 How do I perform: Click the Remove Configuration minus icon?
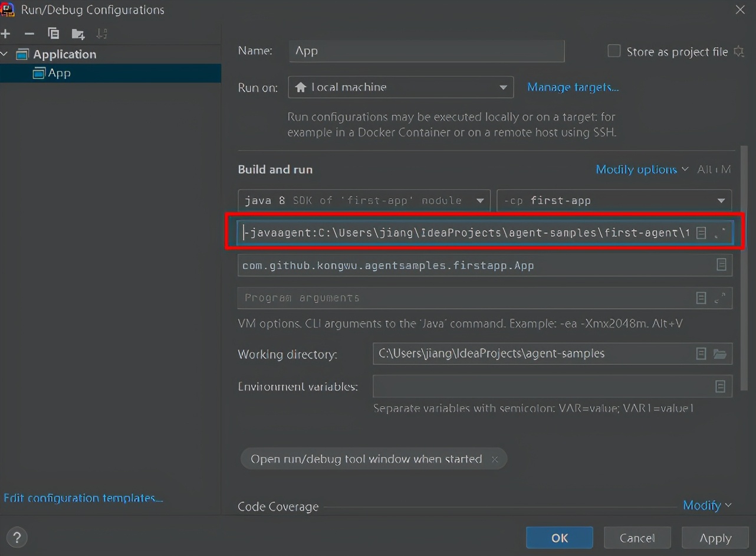pyautogui.click(x=29, y=34)
